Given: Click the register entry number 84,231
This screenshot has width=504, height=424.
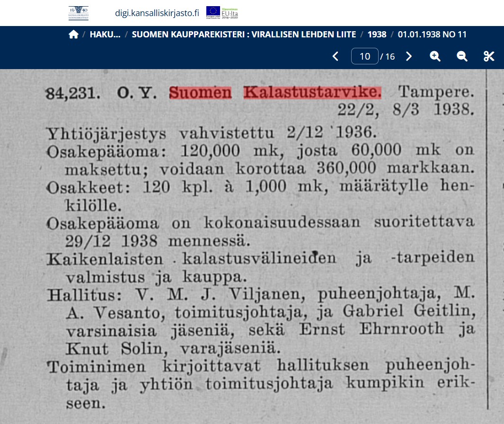Looking at the screenshot, I should point(73,93).
